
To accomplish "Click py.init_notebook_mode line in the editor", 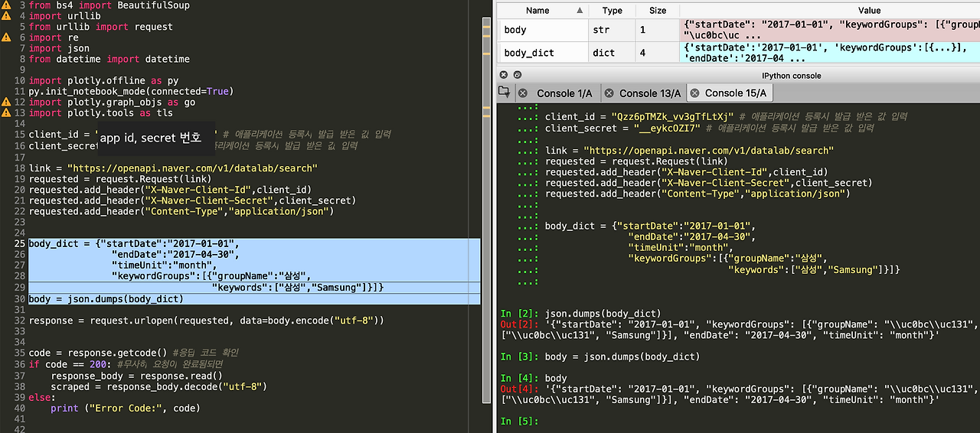I will coord(131,91).
